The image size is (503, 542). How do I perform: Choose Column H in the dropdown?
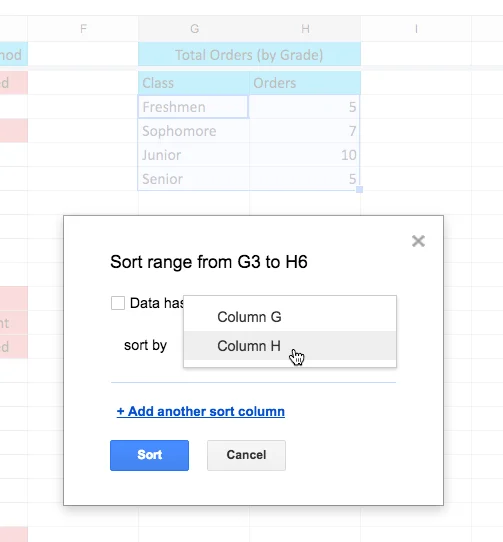pyautogui.click(x=290, y=346)
